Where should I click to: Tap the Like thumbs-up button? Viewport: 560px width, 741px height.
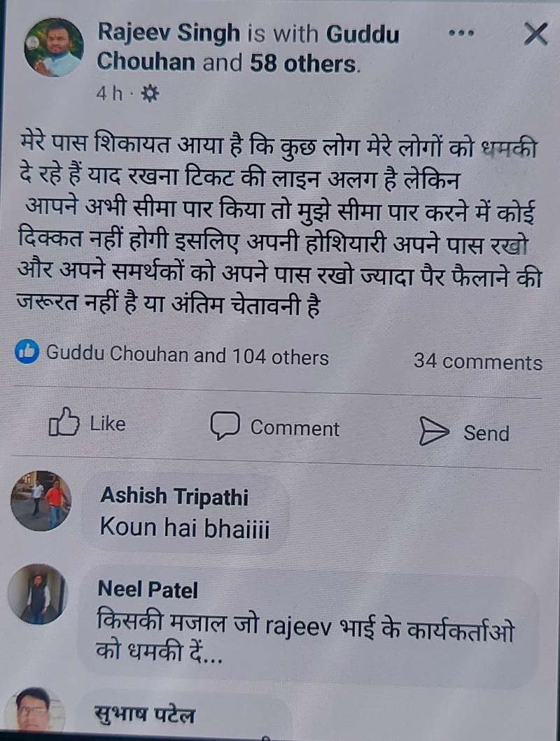[87, 423]
